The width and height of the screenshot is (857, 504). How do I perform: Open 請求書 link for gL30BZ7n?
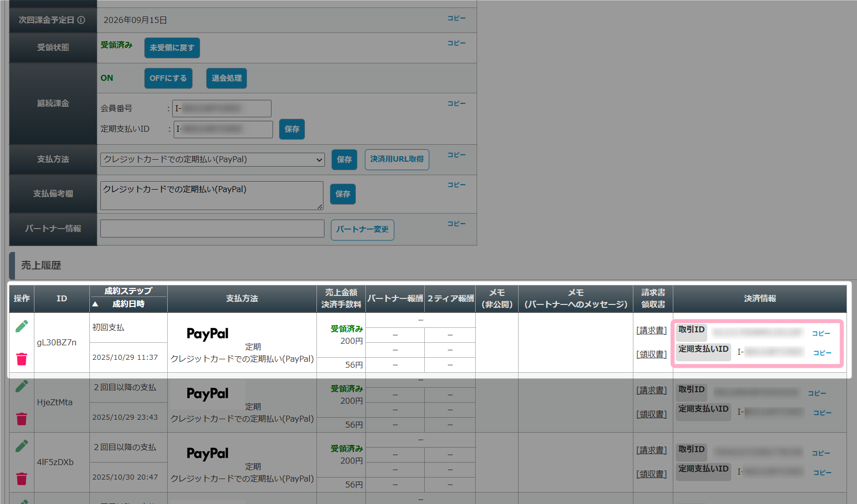tap(651, 330)
